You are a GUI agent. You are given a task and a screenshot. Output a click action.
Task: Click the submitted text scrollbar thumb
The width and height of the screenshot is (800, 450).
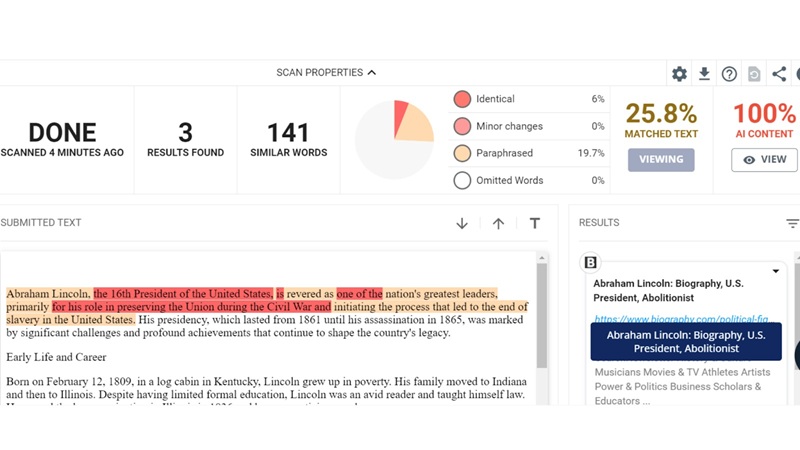point(542,315)
